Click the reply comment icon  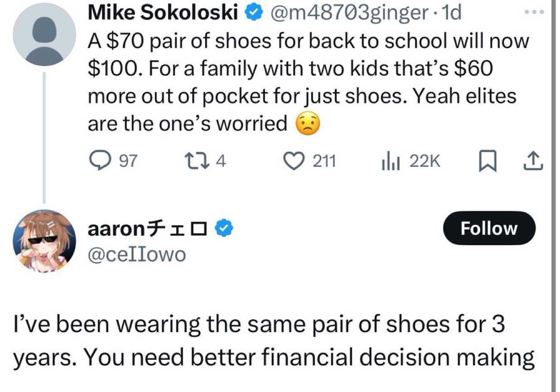coord(96,161)
